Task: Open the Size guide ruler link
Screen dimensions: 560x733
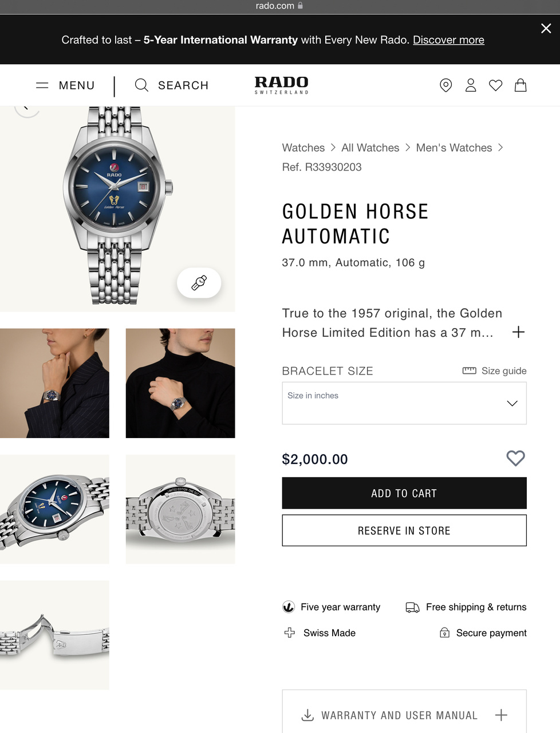Action: (495, 371)
